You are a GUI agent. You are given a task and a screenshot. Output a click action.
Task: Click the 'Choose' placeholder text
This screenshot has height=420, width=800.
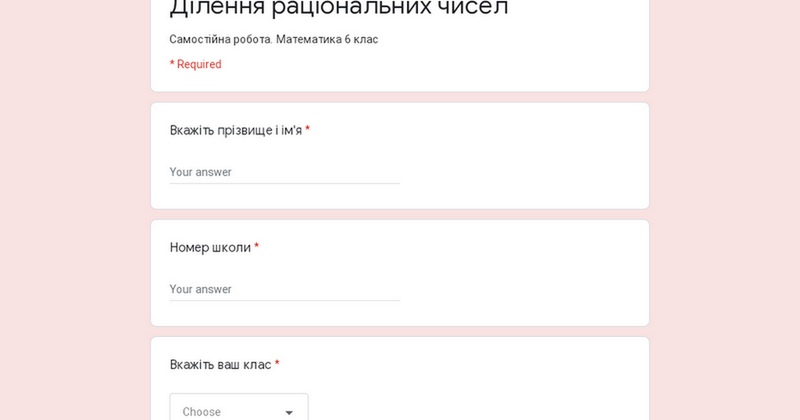pyautogui.click(x=202, y=412)
